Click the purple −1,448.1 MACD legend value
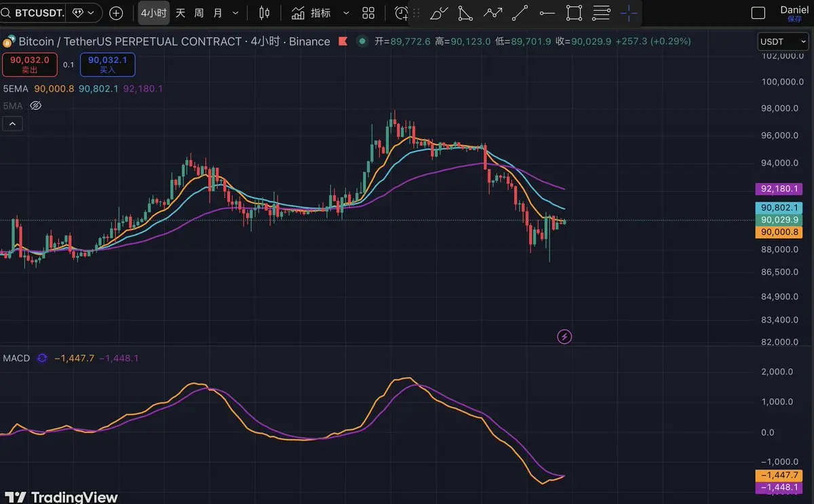Image resolution: width=814 pixels, height=504 pixels. 119,358
